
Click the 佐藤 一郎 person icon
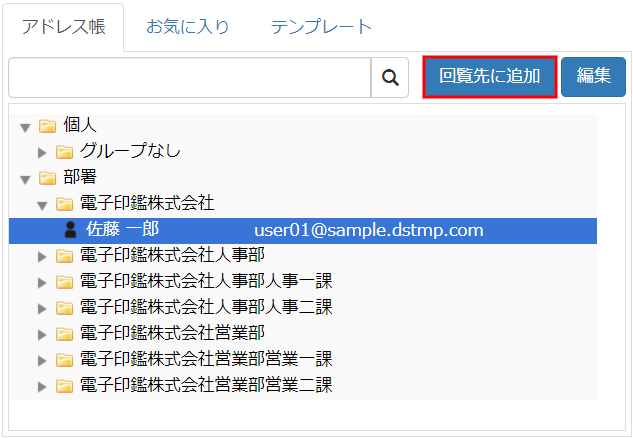click(69, 230)
